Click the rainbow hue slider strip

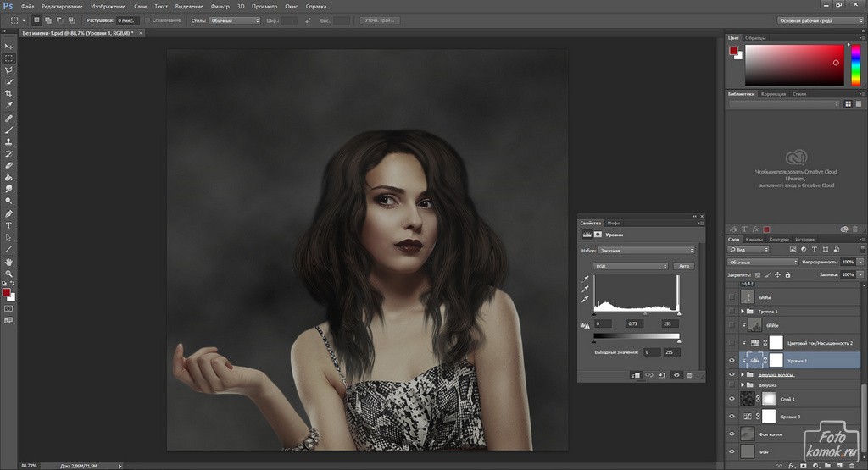[x=855, y=64]
